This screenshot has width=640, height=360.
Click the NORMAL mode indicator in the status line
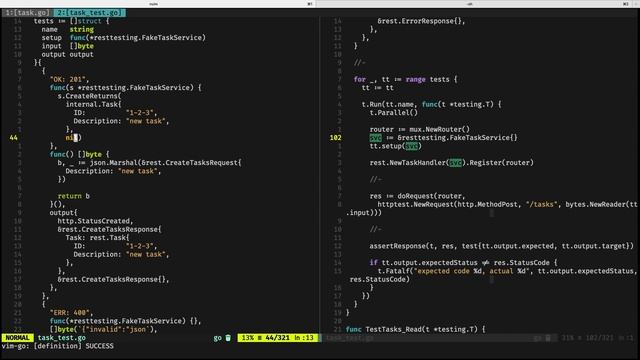pos(18,338)
